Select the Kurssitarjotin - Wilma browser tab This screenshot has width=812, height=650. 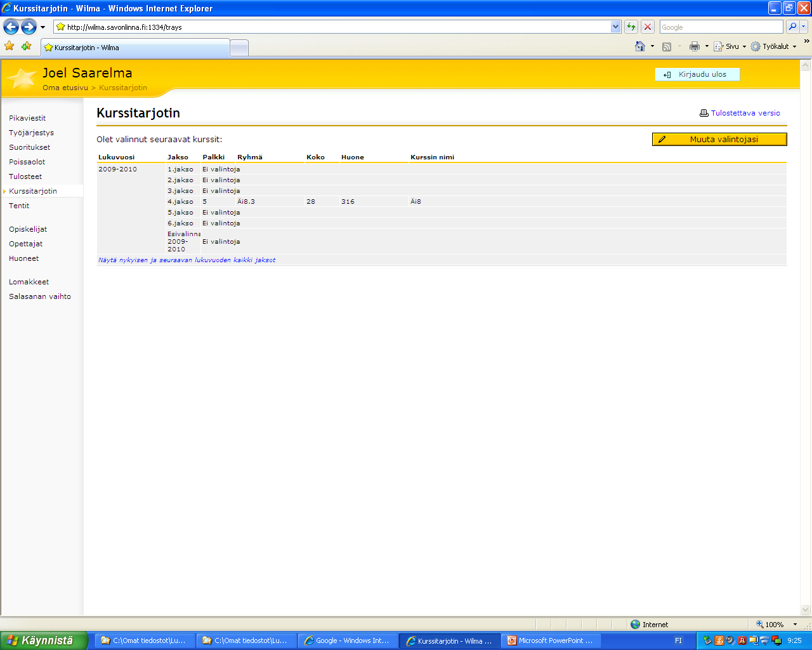pos(135,48)
